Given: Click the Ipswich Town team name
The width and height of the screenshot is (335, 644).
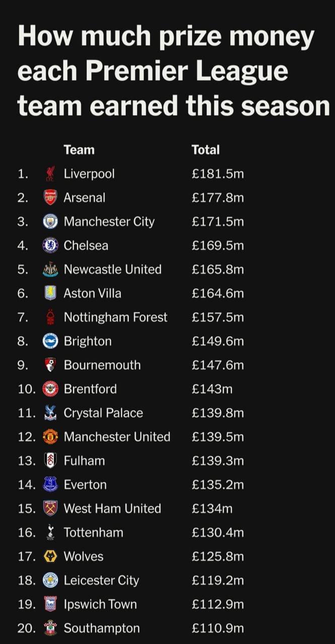Looking at the screenshot, I should (x=100, y=604).
